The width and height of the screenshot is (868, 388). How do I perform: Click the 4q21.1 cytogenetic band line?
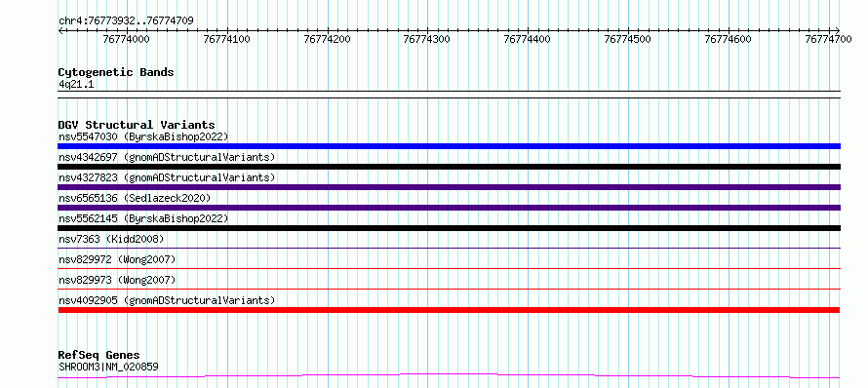pyautogui.click(x=449, y=95)
